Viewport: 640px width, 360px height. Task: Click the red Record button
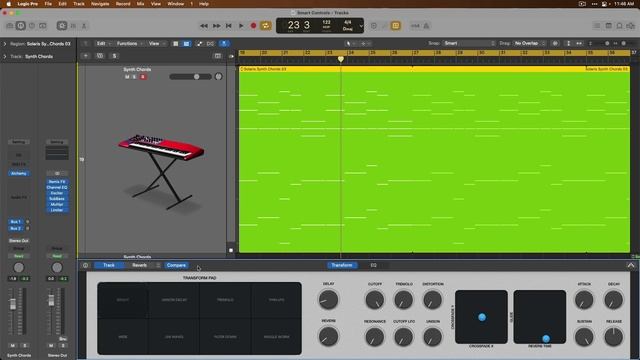[253, 26]
